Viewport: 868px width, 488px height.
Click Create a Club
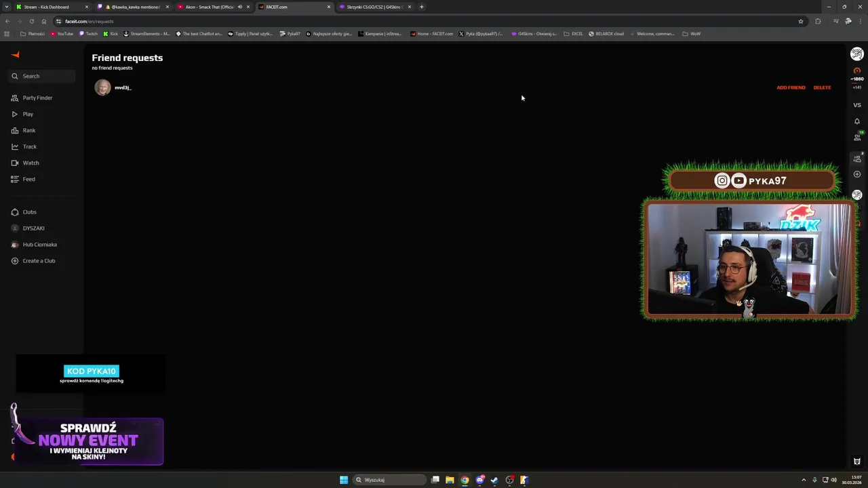tap(33, 261)
